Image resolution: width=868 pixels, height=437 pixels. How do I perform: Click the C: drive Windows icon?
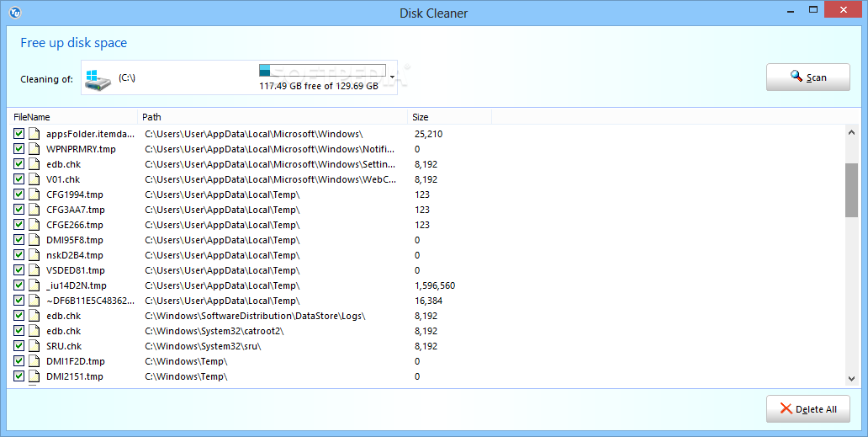pyautogui.click(x=98, y=80)
